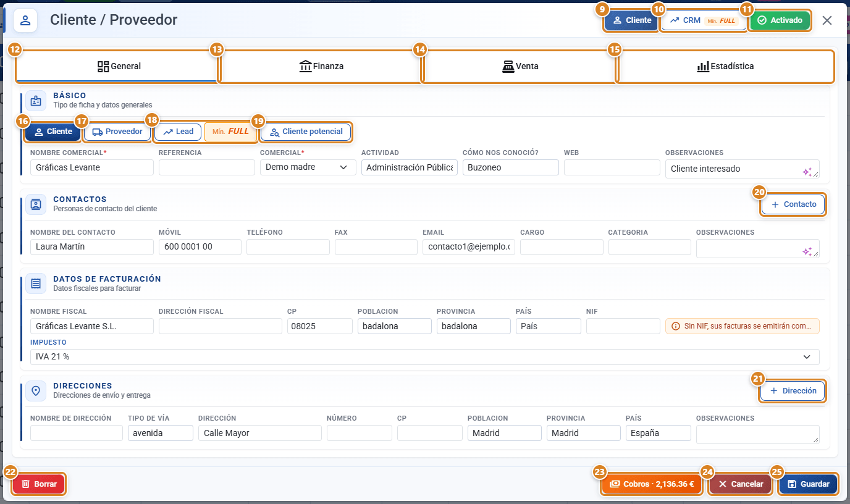Click the Nombre comercial field Gráficas Levante
Image resolution: width=850 pixels, height=504 pixels.
click(92, 167)
